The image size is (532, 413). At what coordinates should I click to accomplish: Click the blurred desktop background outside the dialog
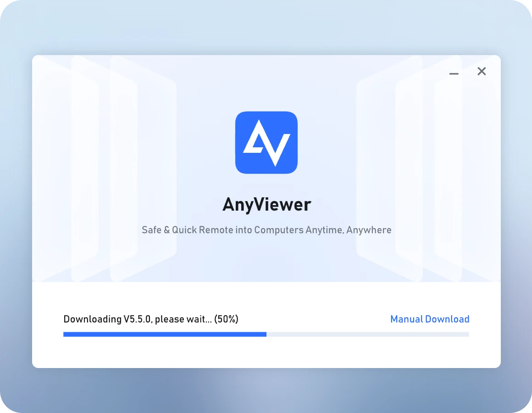tap(266, 390)
